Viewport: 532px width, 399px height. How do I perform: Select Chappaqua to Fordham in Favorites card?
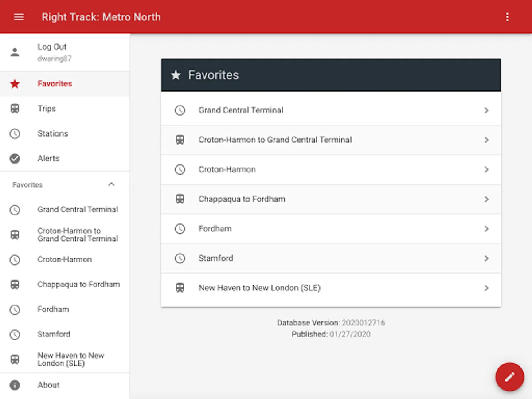coord(331,199)
